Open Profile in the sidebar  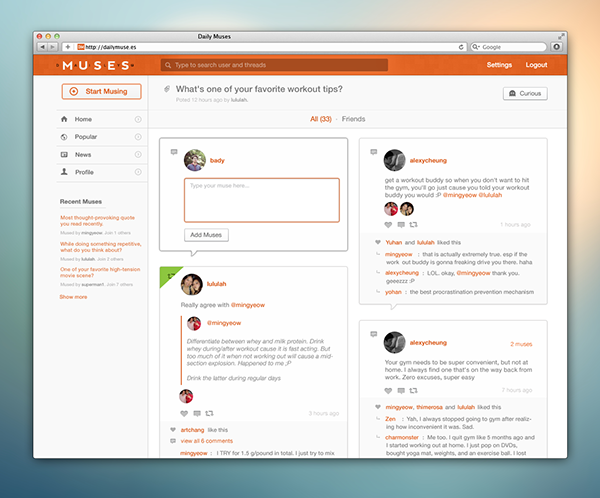tap(101, 172)
